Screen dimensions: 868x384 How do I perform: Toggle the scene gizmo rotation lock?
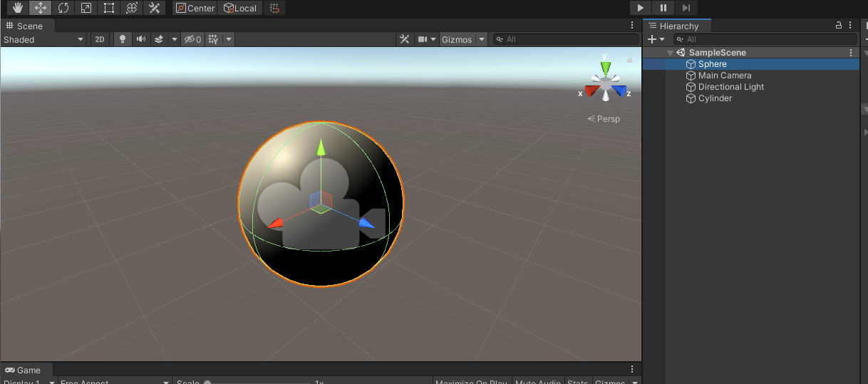[x=629, y=60]
